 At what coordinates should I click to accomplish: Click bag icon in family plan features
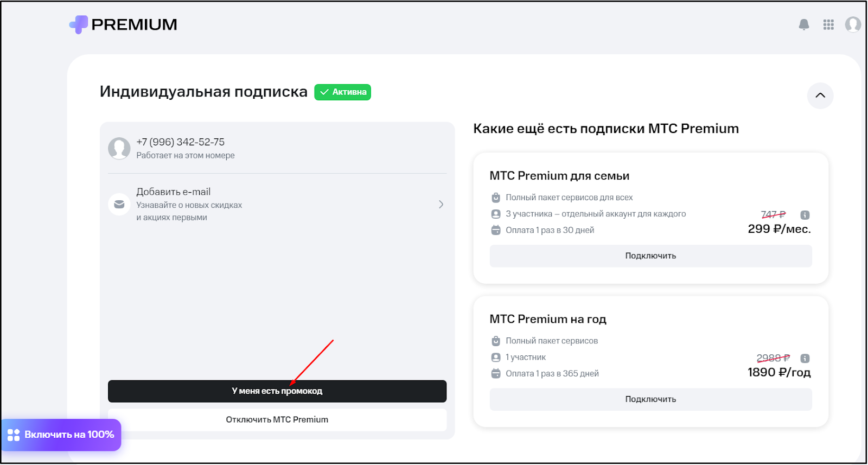click(496, 198)
